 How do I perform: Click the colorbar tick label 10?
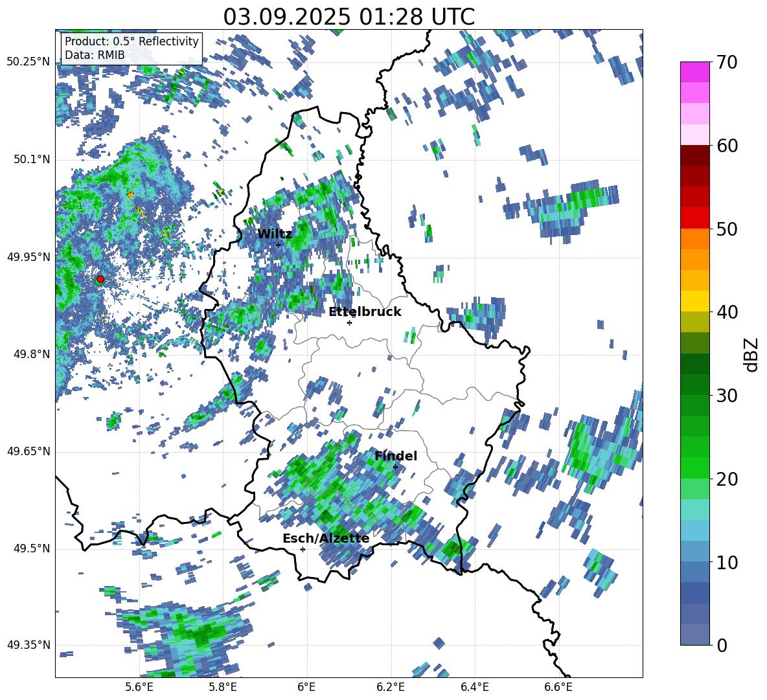[x=727, y=563]
